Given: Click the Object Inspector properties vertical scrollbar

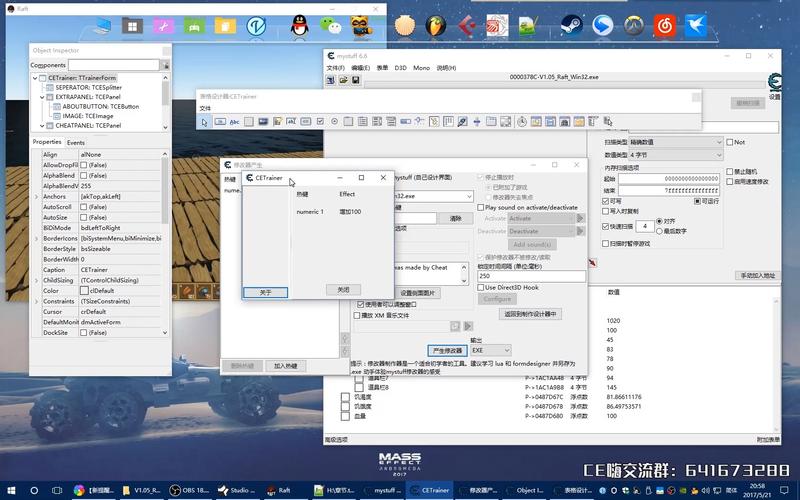Looking at the screenshot, I should point(165,243).
